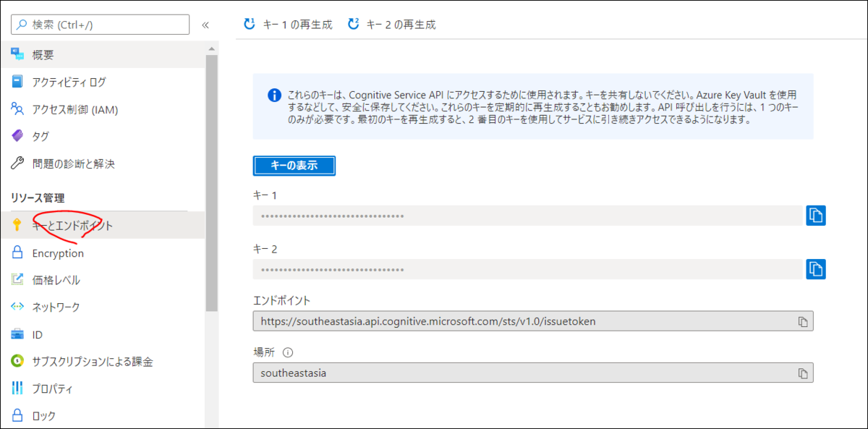Collapse the sidebar with the « chevron
Viewport: 868px width, 429px height.
206,24
